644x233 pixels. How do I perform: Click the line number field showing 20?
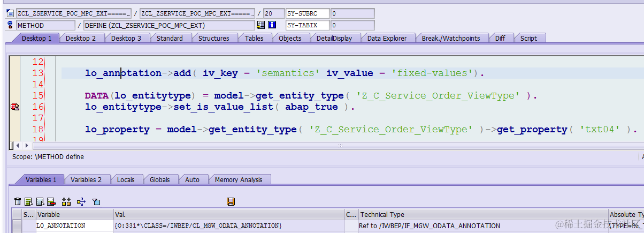pos(274,13)
